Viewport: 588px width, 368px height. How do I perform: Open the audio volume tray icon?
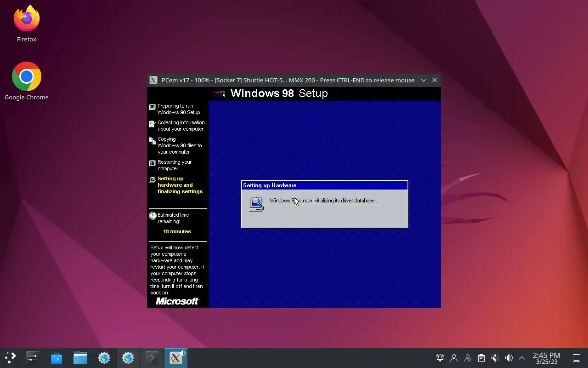click(x=509, y=358)
